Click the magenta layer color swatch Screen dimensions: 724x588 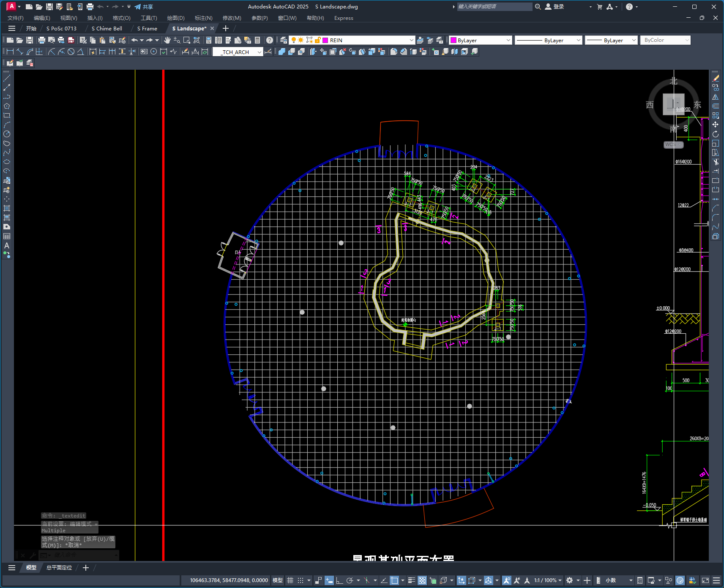[325, 40]
